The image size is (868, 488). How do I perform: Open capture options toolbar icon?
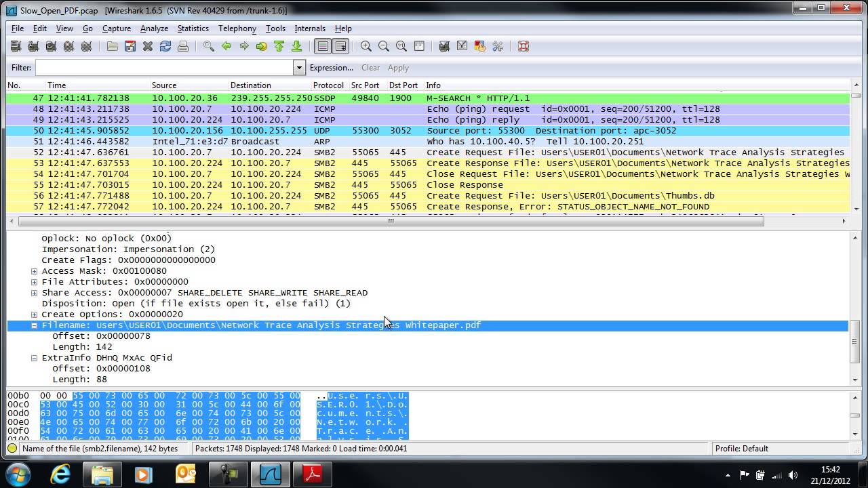(x=33, y=46)
